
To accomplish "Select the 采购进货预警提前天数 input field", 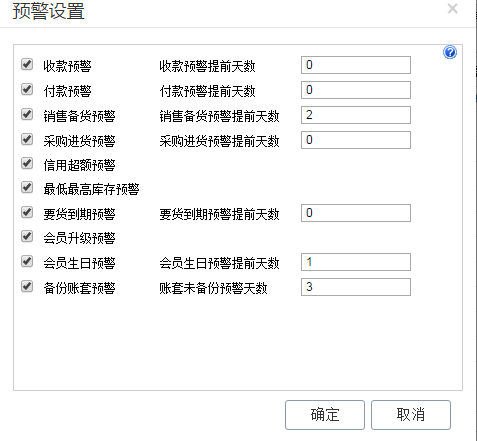I will click(356, 140).
